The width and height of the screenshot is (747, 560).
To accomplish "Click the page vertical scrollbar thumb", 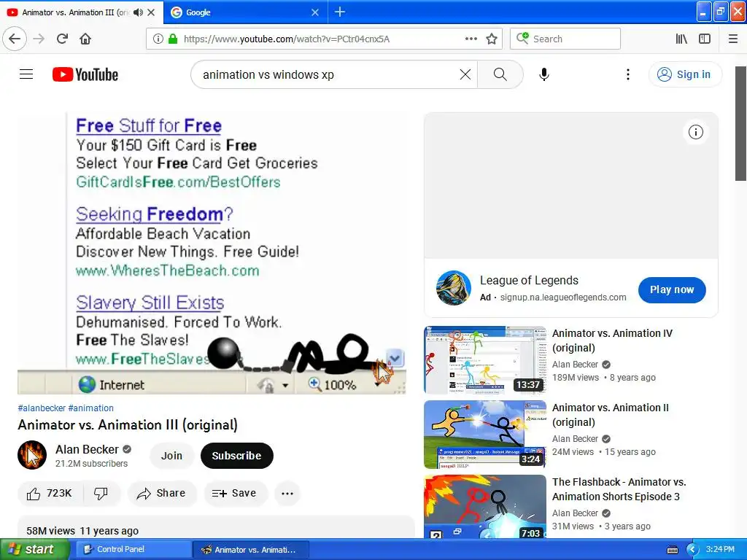I will [x=740, y=124].
